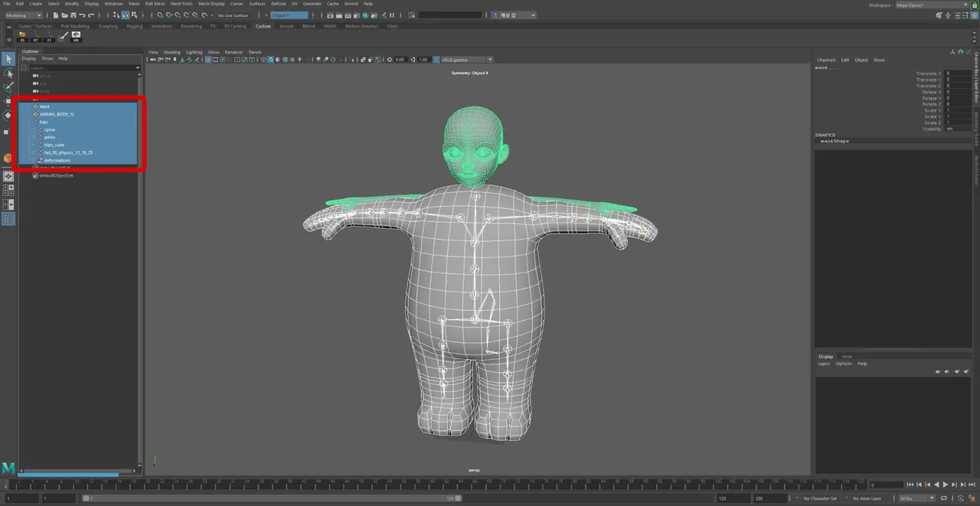
Task: Toggle snap to grids magnet icon
Action: click(160, 15)
